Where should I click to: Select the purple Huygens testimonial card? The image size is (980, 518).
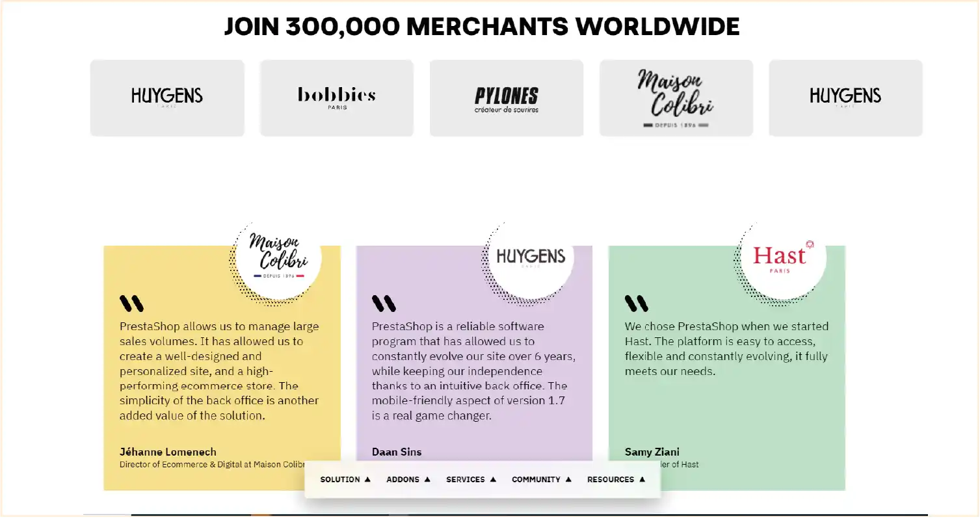point(473,364)
